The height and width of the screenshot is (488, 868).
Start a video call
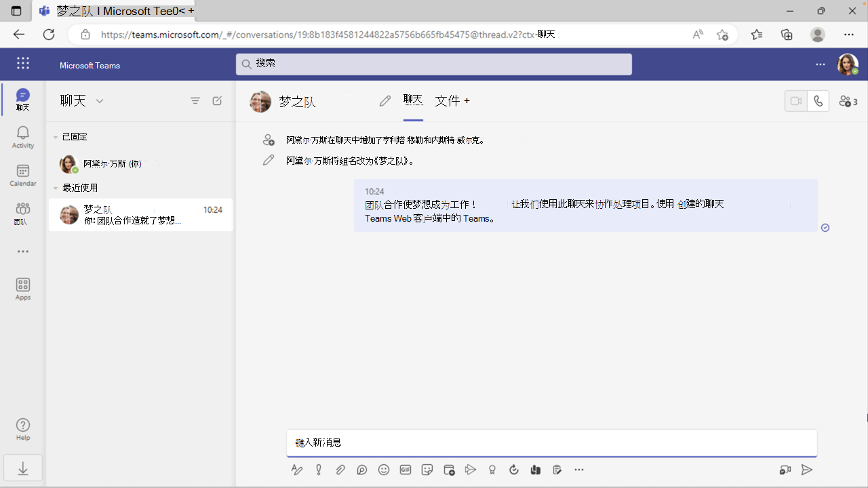coord(796,101)
